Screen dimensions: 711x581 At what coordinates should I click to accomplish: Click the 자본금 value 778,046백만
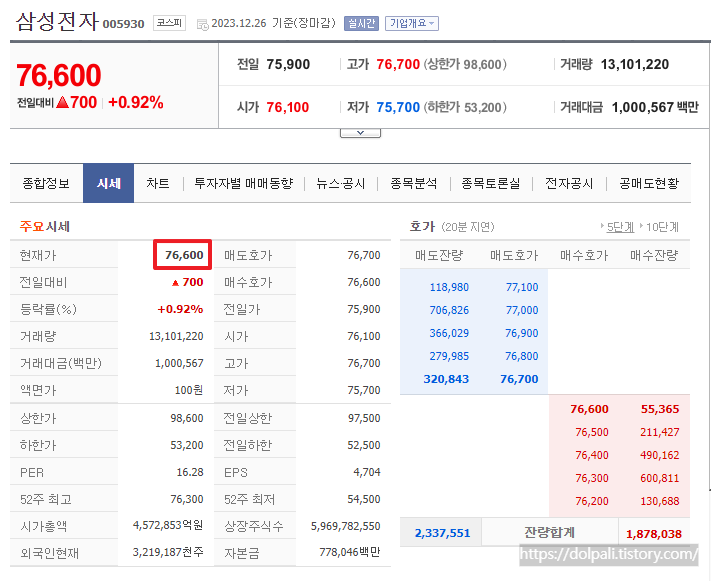coord(350,552)
